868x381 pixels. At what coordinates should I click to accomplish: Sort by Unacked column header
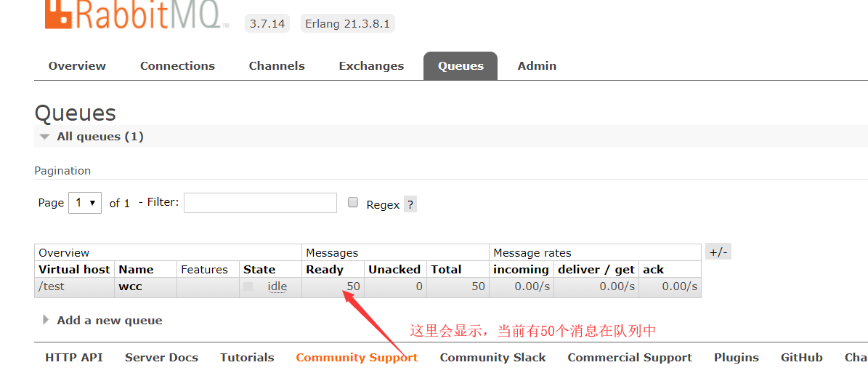point(394,270)
